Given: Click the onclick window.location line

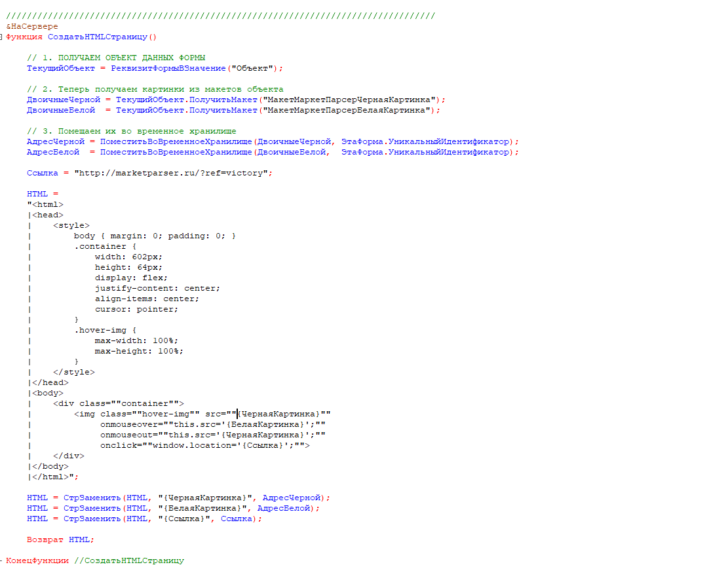Looking at the screenshot, I should (204, 445).
